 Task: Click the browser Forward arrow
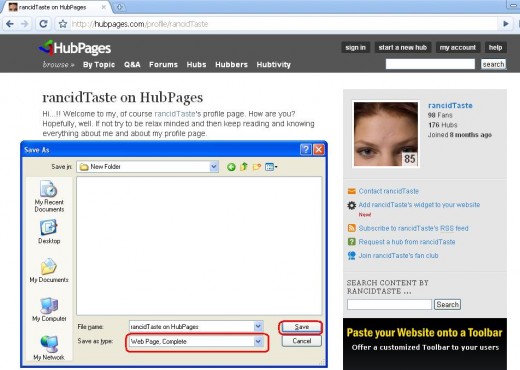[25, 24]
